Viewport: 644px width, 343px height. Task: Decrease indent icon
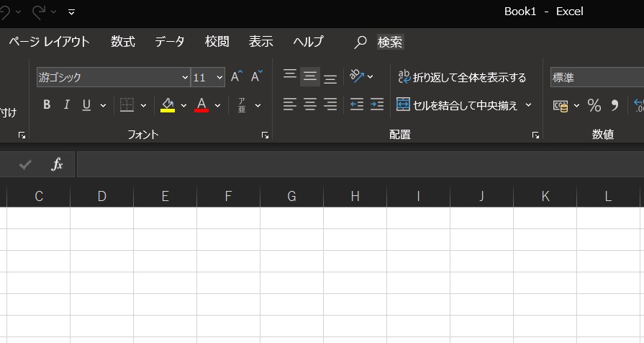(x=357, y=104)
